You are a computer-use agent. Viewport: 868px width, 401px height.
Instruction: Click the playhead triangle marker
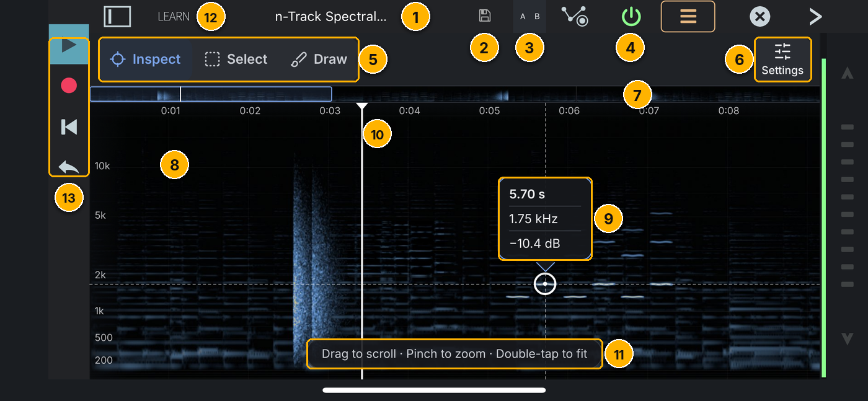(x=362, y=107)
